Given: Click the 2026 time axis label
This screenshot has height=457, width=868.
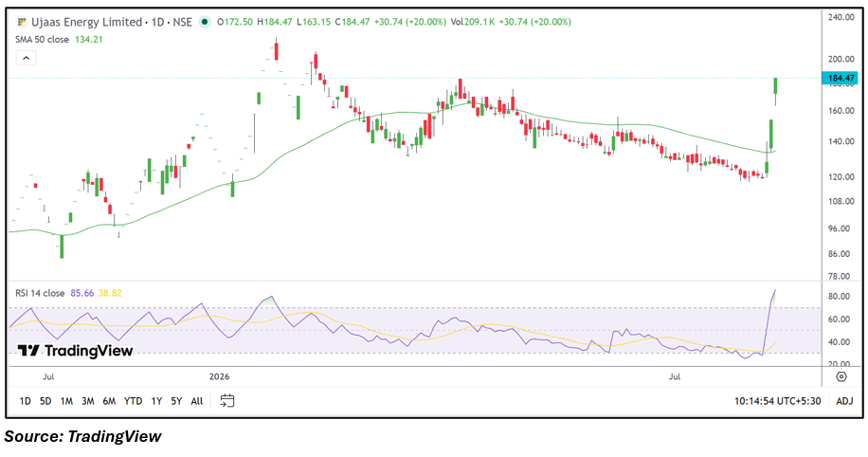Looking at the screenshot, I should (219, 376).
